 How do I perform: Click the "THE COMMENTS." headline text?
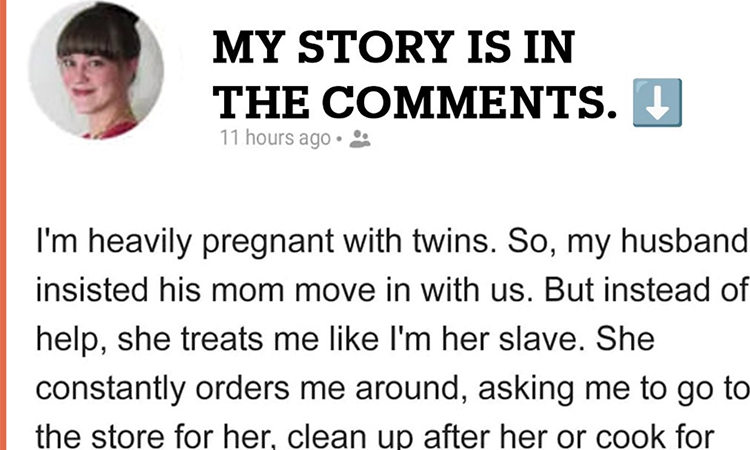[418, 103]
